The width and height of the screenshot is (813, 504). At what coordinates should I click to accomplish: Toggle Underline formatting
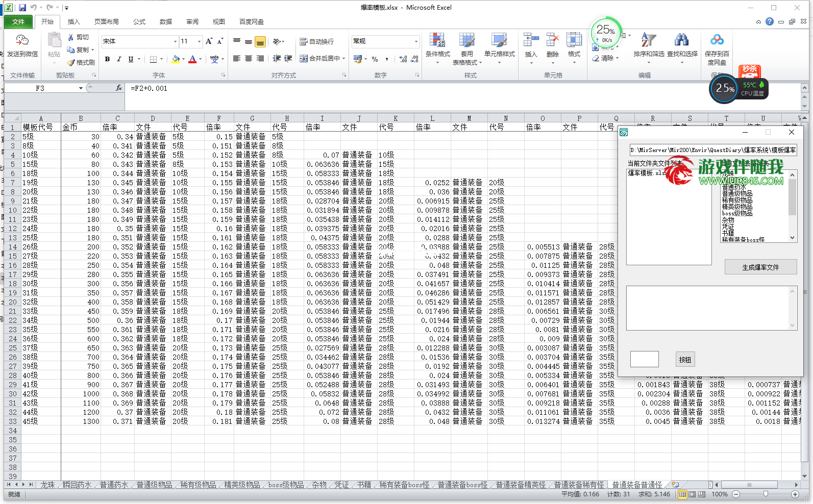point(131,59)
